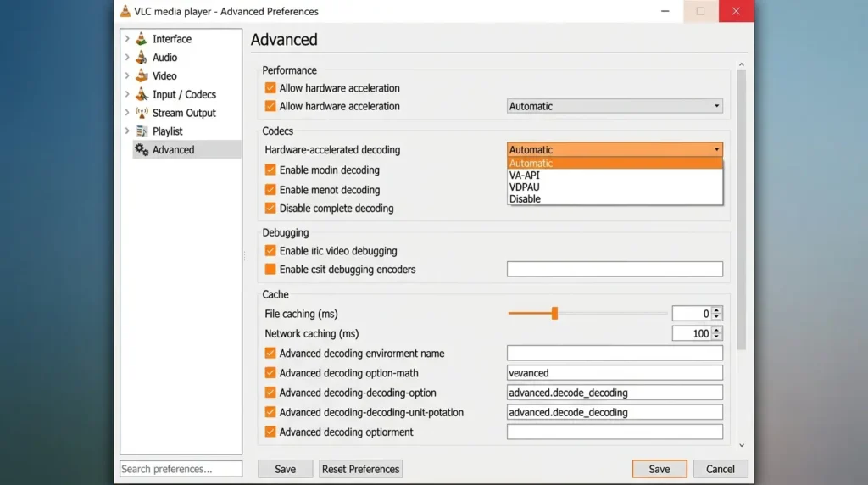
Task: Toggle Allow hardware acceleration checkbox beside dropdown
Action: (270, 106)
